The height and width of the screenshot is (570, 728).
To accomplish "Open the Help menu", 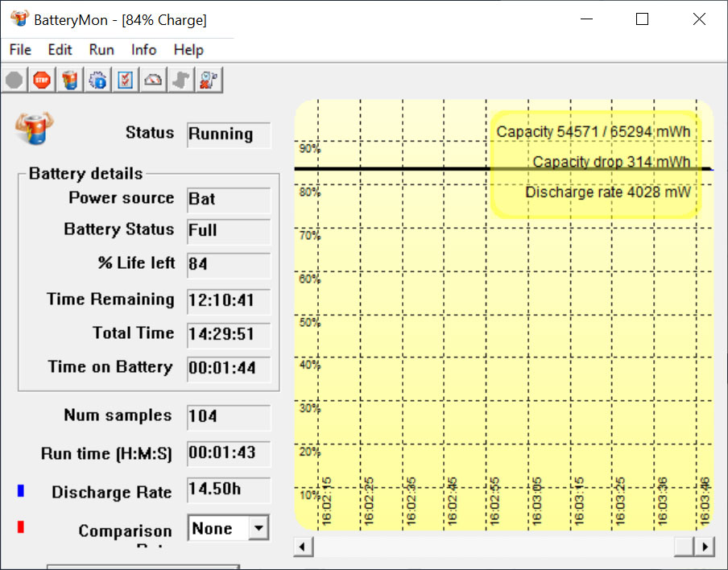I will click(188, 50).
